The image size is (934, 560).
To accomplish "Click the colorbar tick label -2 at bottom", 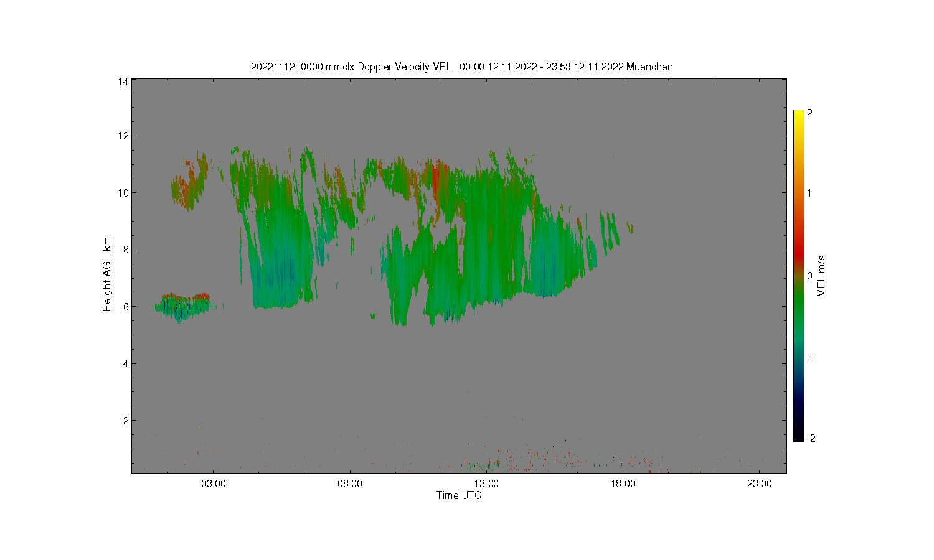I will click(811, 438).
